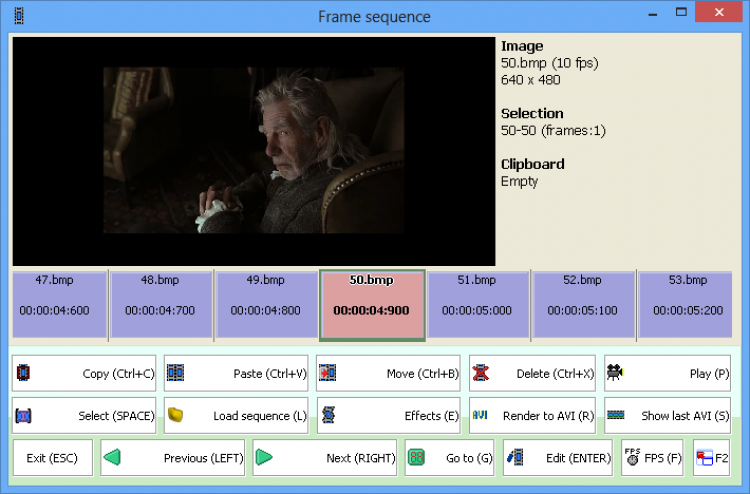Click the F2 window layout icon
The image size is (750, 494).
point(704,458)
